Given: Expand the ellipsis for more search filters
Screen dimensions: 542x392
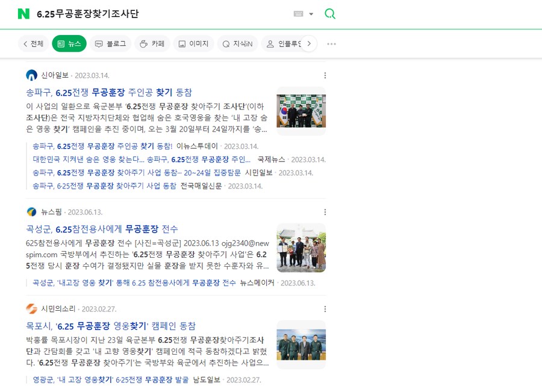Looking at the screenshot, I should click(331, 43).
